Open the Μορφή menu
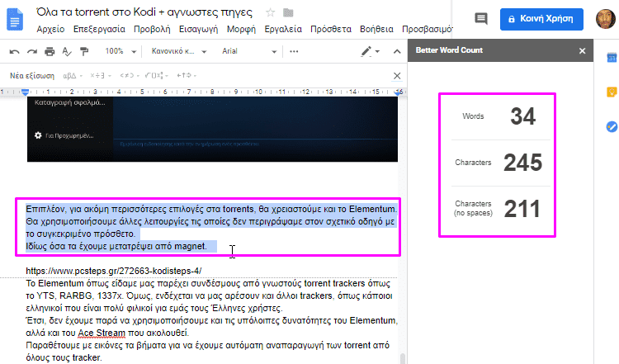The height and width of the screenshot is (364, 619). [241, 29]
